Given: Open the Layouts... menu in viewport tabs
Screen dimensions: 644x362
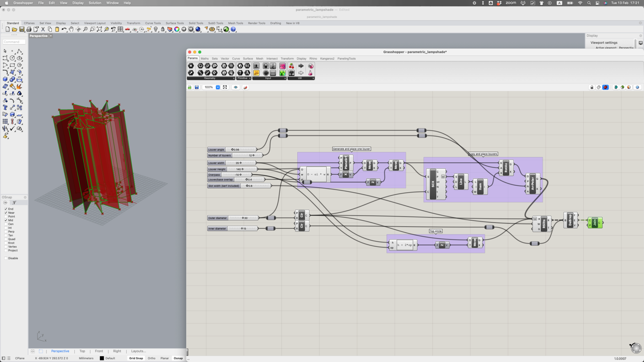Looking at the screenshot, I should (138, 351).
